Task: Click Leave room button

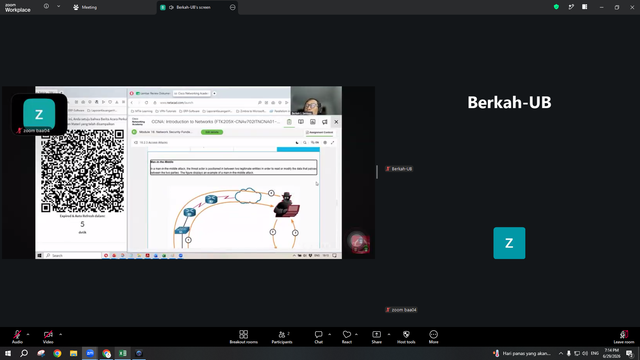Action: tap(624, 337)
